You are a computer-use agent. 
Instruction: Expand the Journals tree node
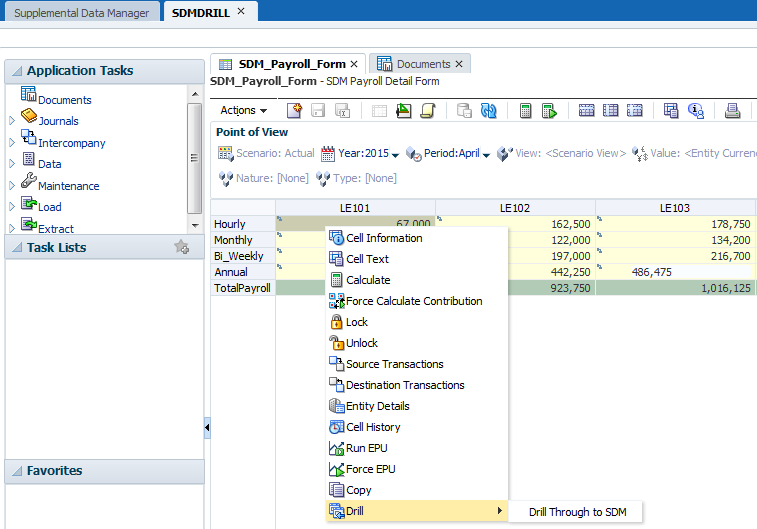pos(12,121)
